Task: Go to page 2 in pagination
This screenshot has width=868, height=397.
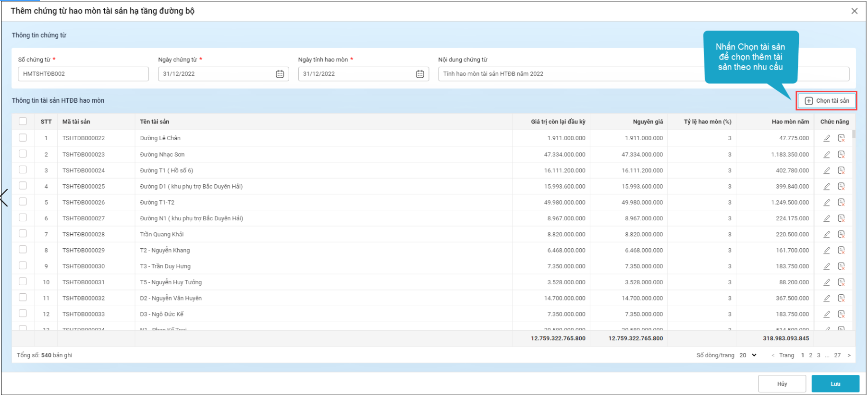Action: click(810, 355)
